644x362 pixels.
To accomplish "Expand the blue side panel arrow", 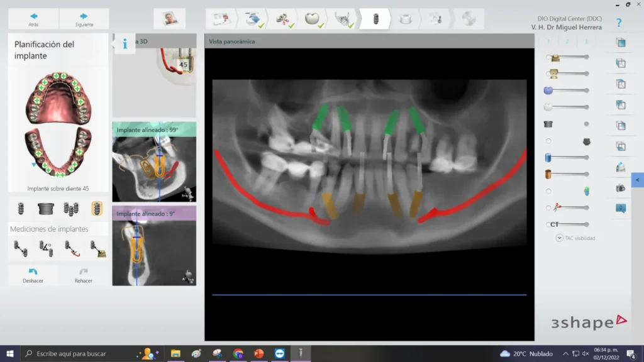I will (x=638, y=180).
